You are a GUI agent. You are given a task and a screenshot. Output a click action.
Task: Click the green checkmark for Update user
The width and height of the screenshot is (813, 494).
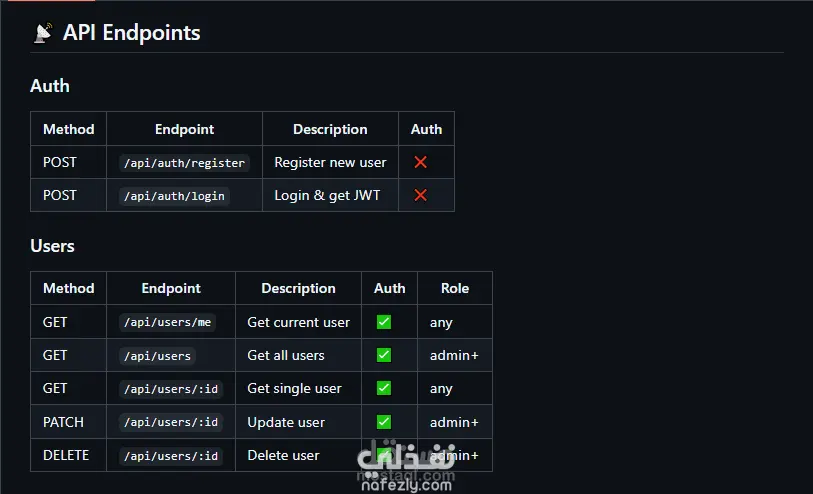coord(384,422)
